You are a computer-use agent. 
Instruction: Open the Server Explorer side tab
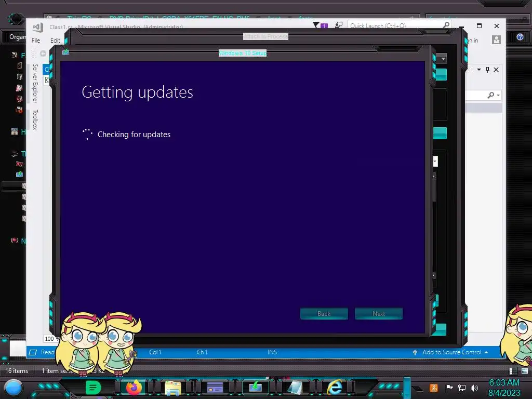35,84
